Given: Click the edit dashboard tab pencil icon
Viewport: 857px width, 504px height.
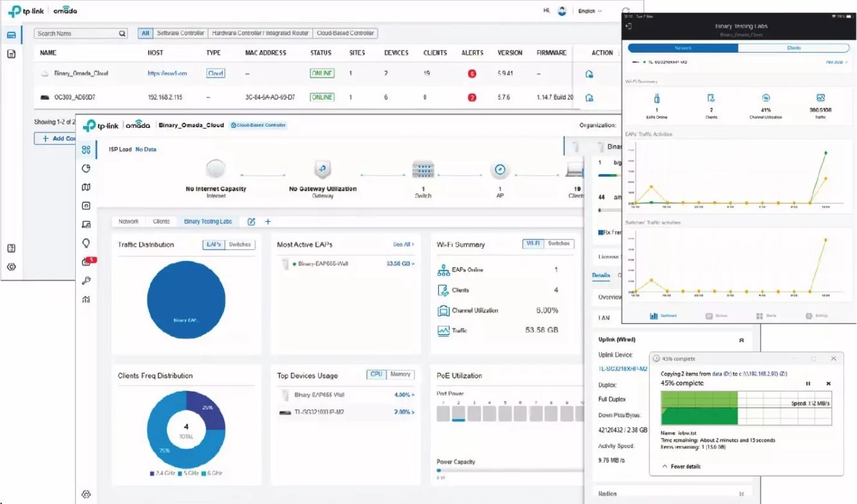Looking at the screenshot, I should pos(252,222).
